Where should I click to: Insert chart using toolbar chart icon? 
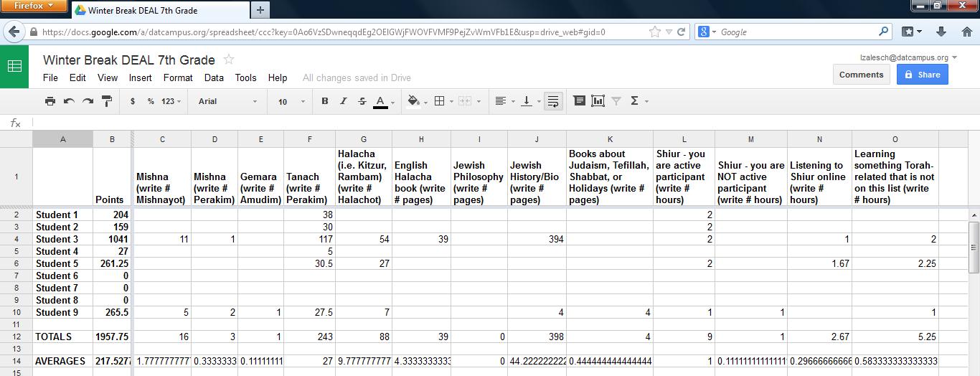pos(598,101)
